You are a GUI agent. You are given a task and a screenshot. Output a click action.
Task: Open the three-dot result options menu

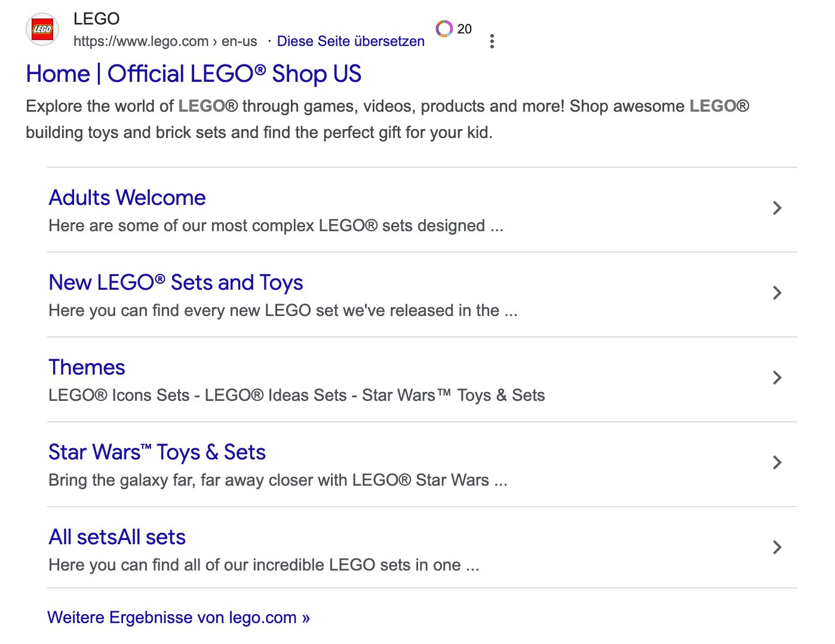(x=492, y=41)
